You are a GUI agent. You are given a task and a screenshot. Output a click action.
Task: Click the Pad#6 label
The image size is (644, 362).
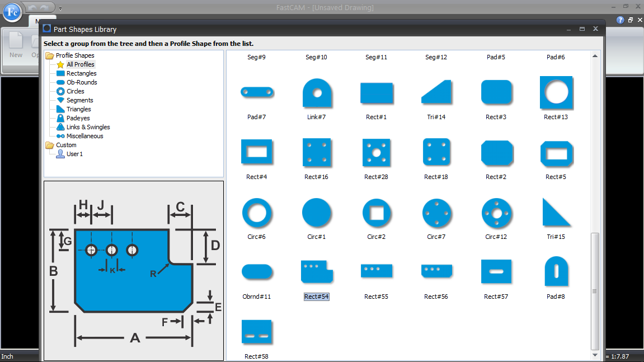(556, 57)
